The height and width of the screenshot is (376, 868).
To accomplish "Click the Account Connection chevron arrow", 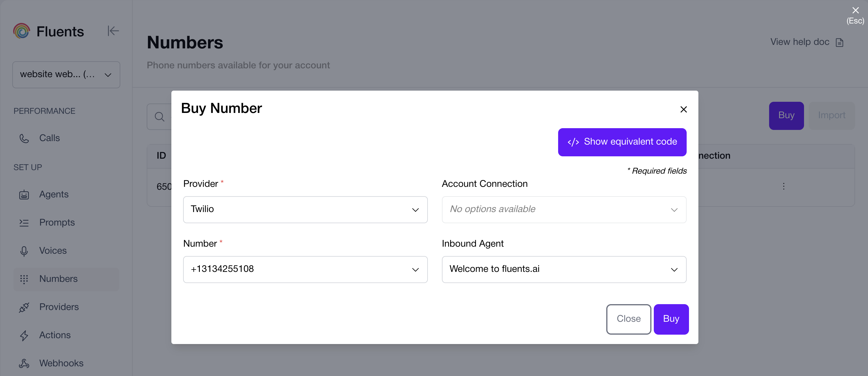I will (x=674, y=210).
